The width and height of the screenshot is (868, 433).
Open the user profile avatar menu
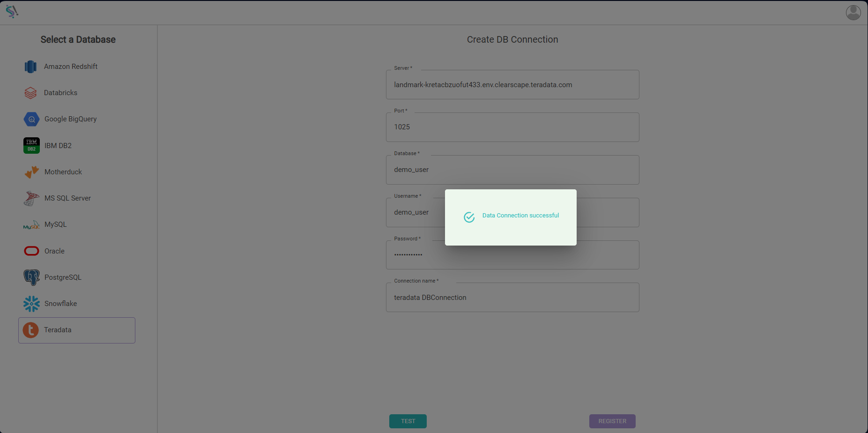pyautogui.click(x=853, y=13)
